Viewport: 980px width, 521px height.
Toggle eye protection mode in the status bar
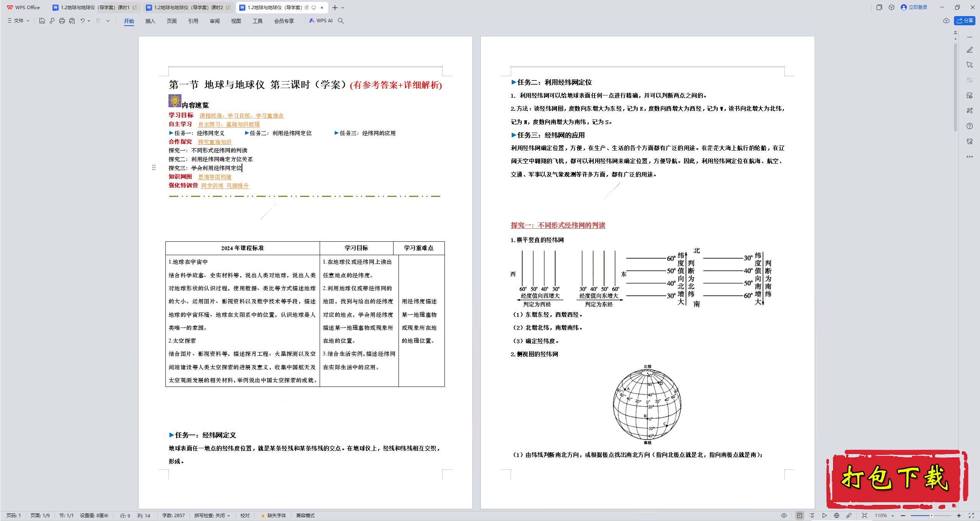point(784,516)
